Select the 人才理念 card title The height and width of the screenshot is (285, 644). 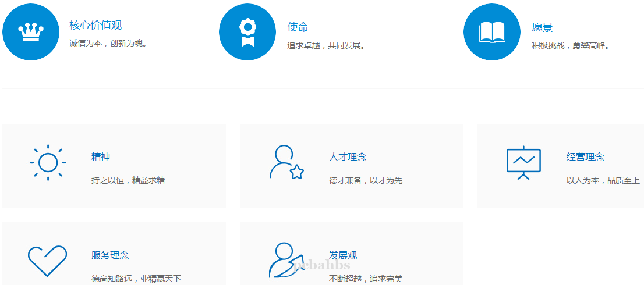[x=348, y=157]
